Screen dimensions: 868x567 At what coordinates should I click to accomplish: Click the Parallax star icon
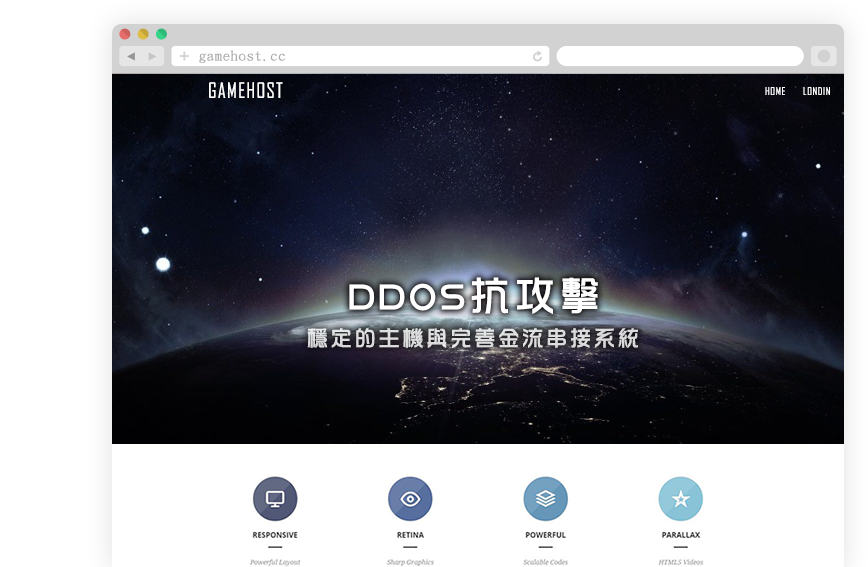680,498
